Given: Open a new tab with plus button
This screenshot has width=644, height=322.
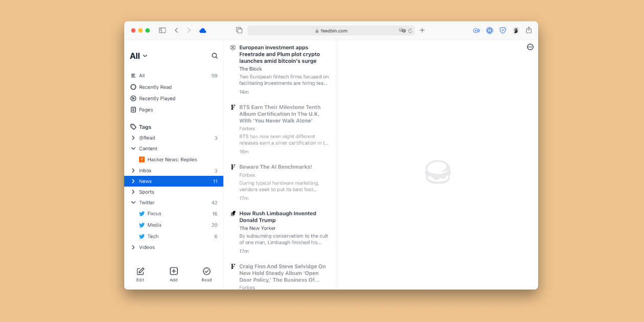Looking at the screenshot, I should tap(422, 31).
